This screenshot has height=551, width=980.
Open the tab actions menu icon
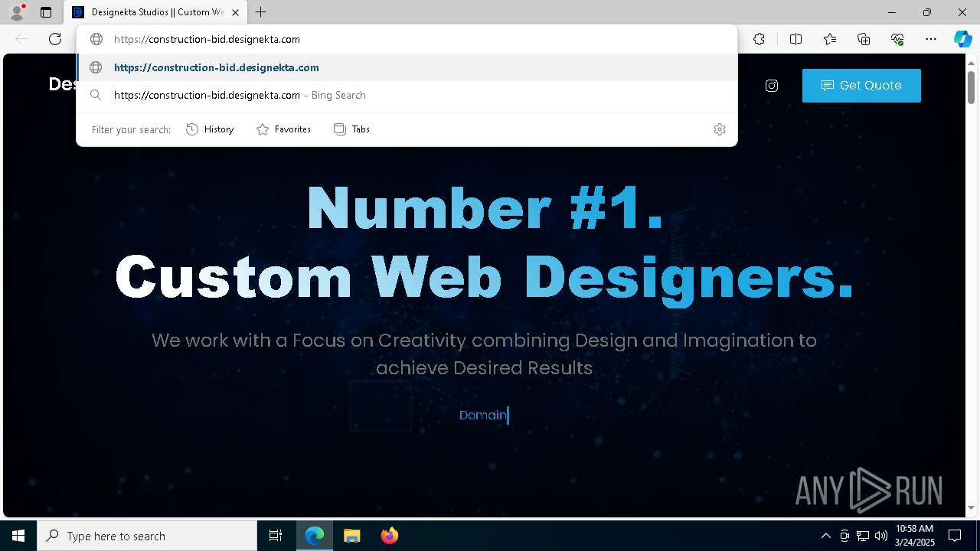tap(46, 12)
